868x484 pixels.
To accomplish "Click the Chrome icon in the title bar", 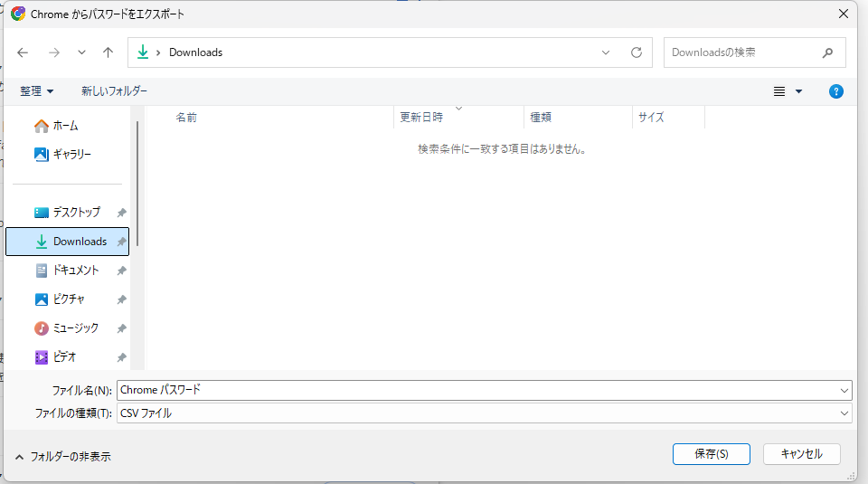I will 18,14.
